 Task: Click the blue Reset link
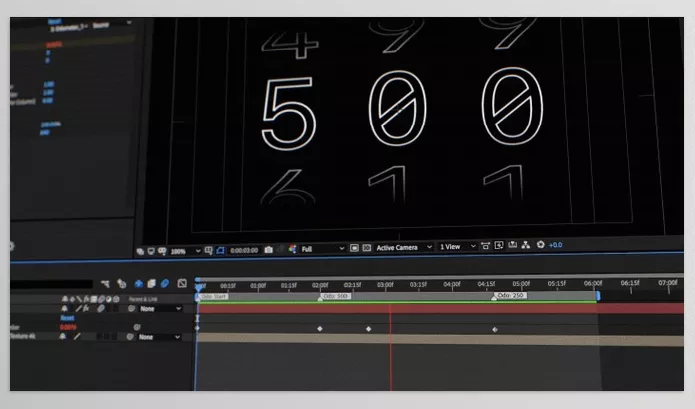[x=67, y=318]
